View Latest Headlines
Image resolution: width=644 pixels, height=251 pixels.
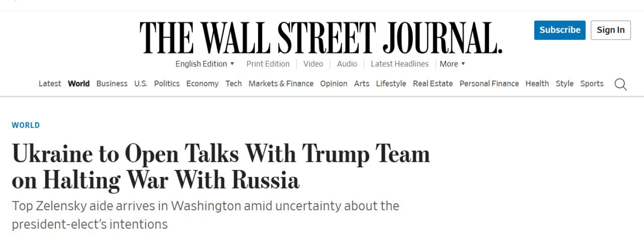click(399, 64)
